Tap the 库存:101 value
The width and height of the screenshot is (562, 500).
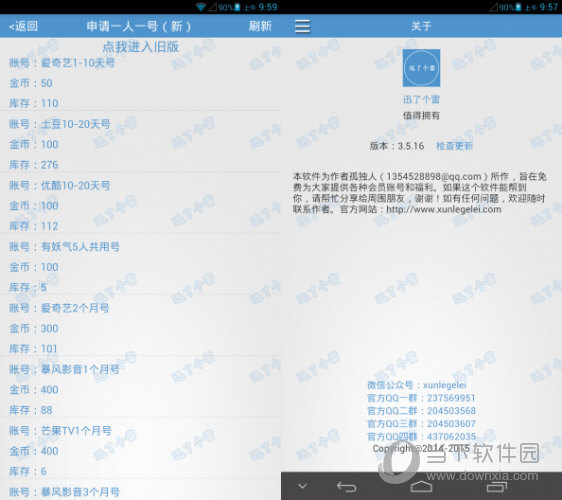(x=33, y=349)
